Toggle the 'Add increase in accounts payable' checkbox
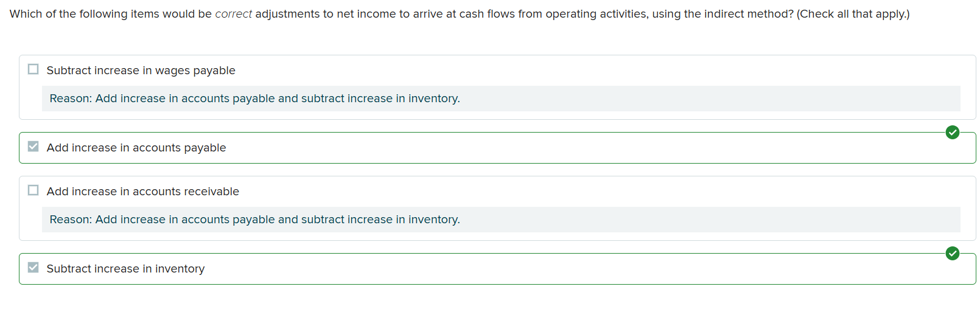This screenshot has height=309, width=980. 33,147
